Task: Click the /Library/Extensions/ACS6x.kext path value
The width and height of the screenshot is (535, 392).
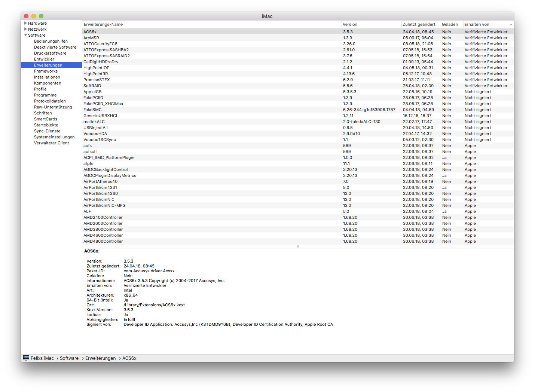Action: [x=154, y=305]
